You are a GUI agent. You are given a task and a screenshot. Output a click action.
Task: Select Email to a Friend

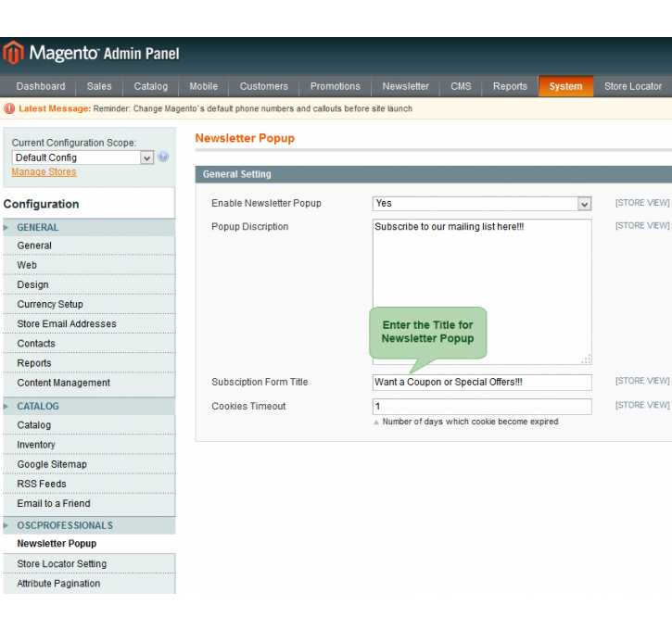pyautogui.click(x=89, y=504)
